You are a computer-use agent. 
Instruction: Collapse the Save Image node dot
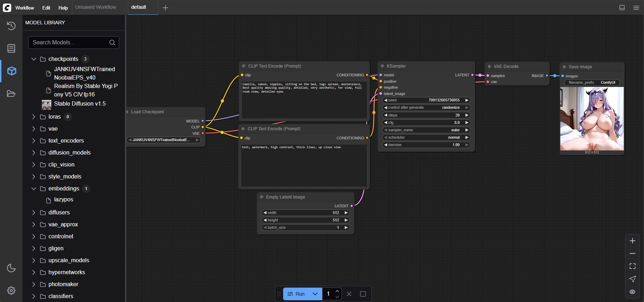tap(564, 67)
